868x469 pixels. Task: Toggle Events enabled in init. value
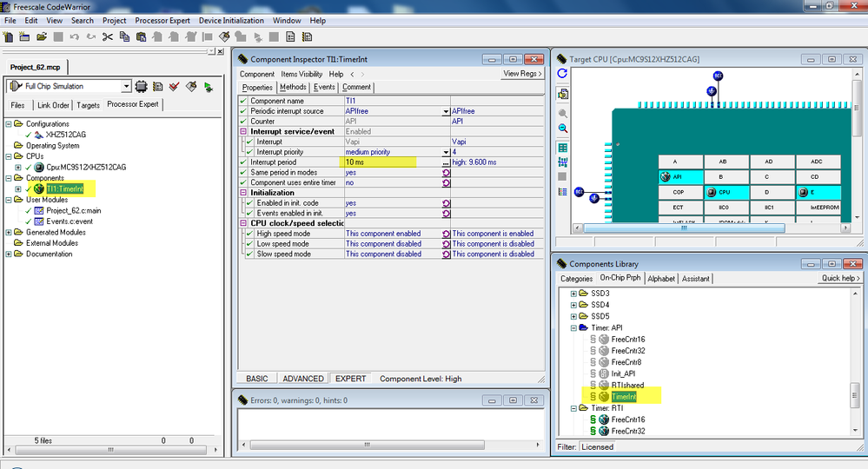click(447, 214)
